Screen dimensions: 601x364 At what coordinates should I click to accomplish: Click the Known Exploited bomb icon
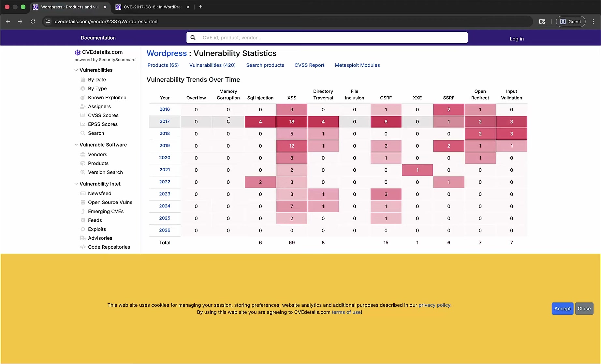click(x=83, y=97)
